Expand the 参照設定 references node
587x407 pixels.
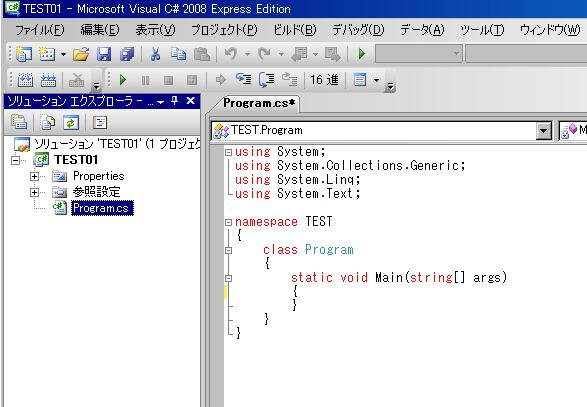coord(34,192)
